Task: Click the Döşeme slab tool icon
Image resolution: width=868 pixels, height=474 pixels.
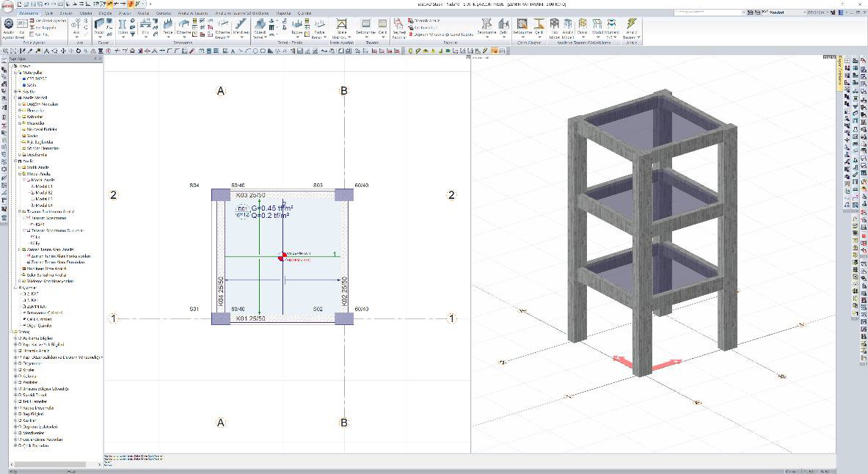Action: point(184,26)
